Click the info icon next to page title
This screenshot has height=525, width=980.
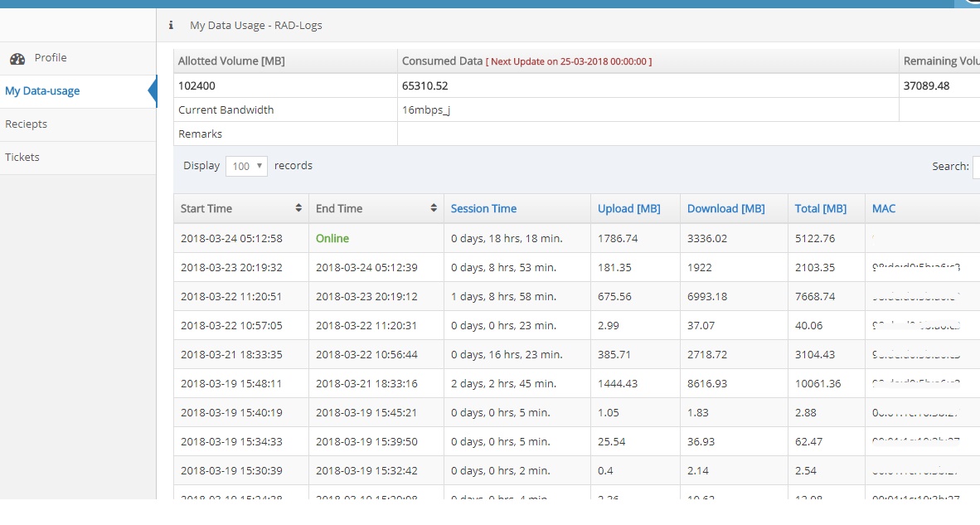coord(171,25)
